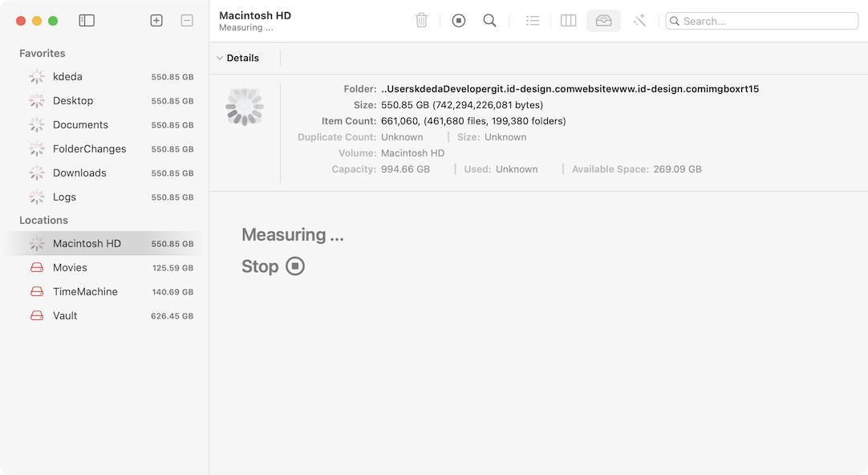
Task: Click the stop progress control next to Stop
Action: point(294,266)
